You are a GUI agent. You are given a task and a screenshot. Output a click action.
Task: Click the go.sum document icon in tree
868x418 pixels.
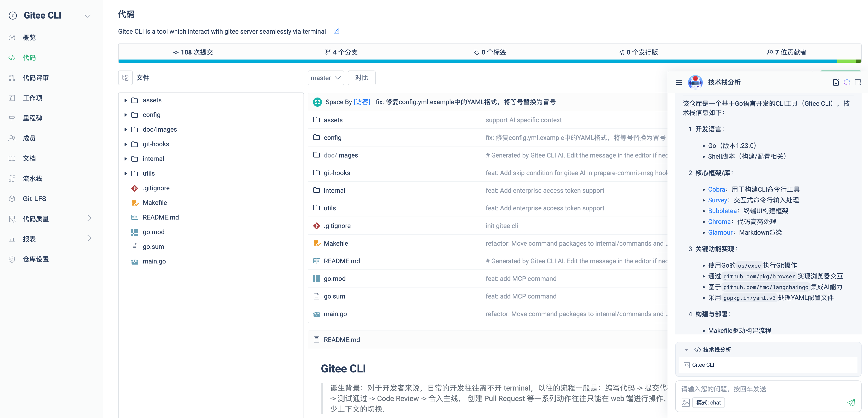[x=134, y=246]
